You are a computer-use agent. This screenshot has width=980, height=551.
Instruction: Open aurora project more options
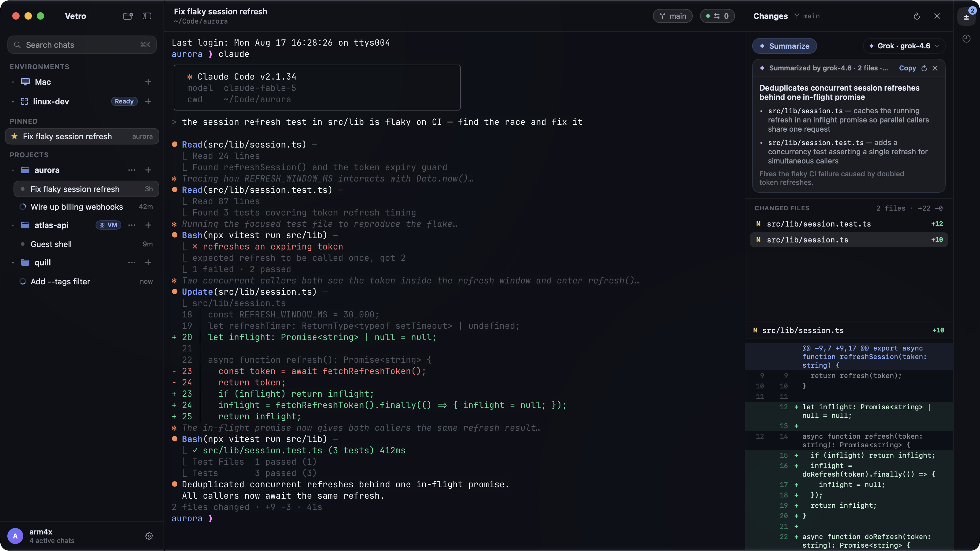132,170
